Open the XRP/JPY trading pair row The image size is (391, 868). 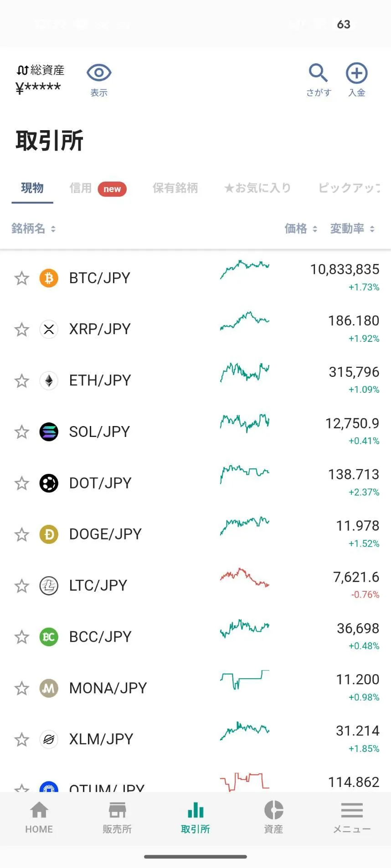[x=195, y=329]
